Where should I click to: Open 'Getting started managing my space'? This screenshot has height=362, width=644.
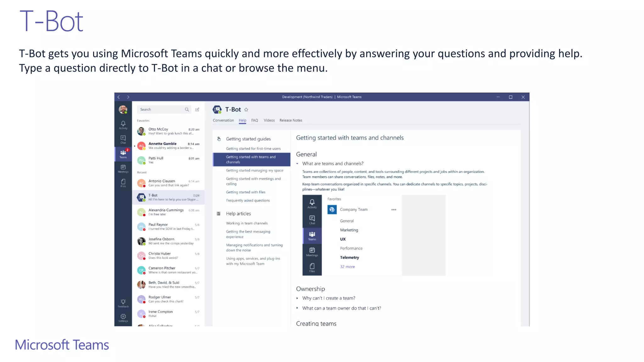[254, 170]
